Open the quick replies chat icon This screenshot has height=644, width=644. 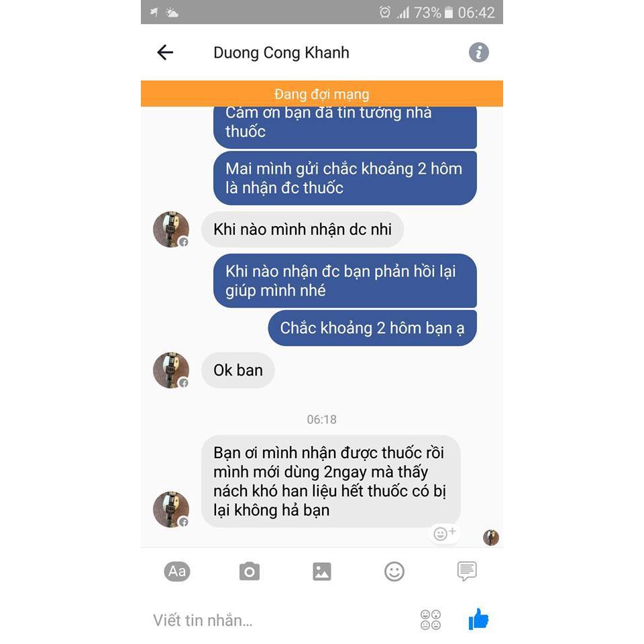tap(467, 571)
